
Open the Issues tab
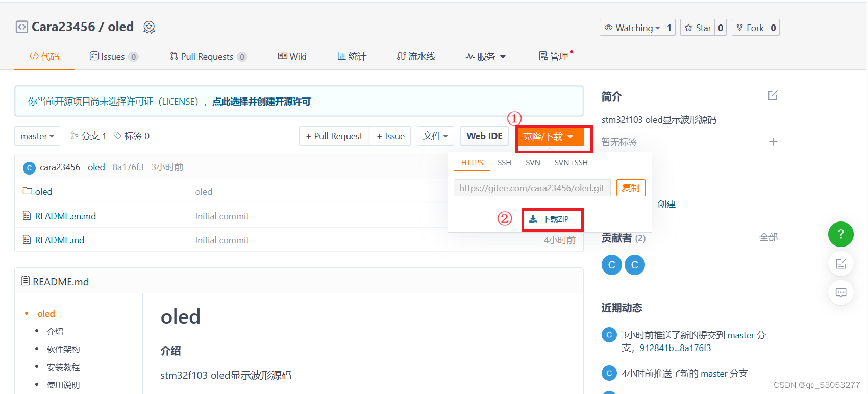tap(114, 56)
